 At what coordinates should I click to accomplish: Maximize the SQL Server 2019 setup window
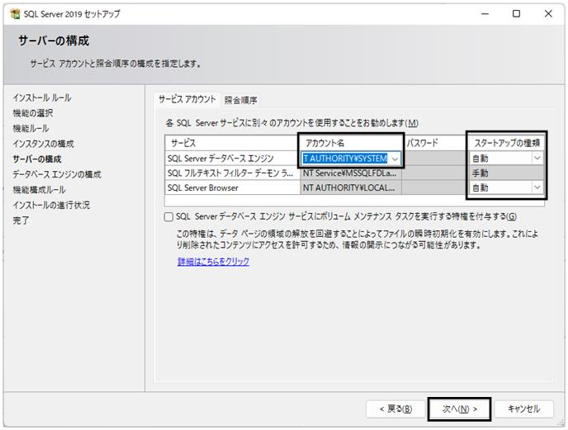[x=516, y=14]
